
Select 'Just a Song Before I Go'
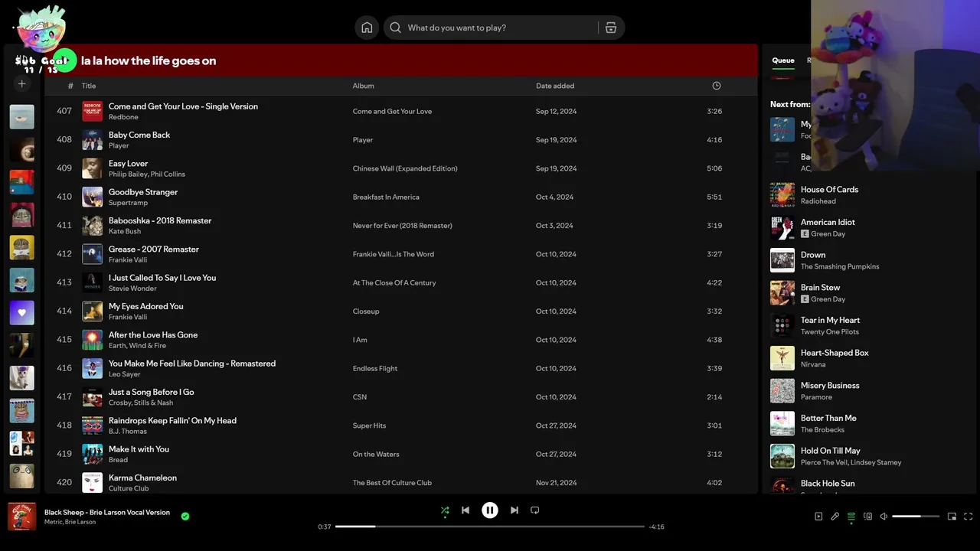click(152, 392)
